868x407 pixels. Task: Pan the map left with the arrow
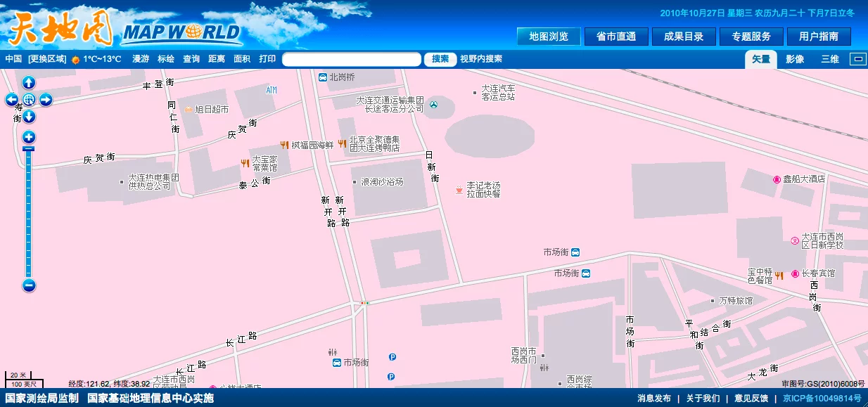coord(12,100)
